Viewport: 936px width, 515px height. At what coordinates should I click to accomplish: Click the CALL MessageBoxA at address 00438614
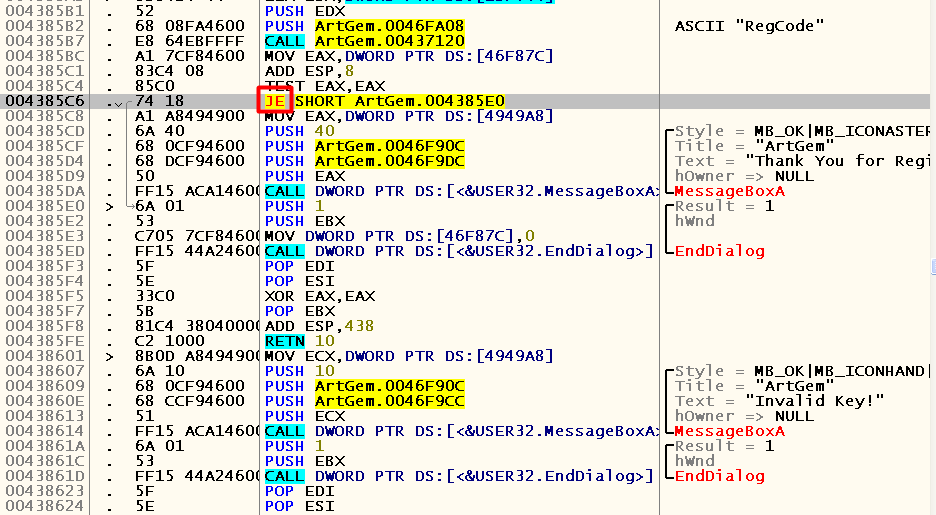(x=461, y=431)
